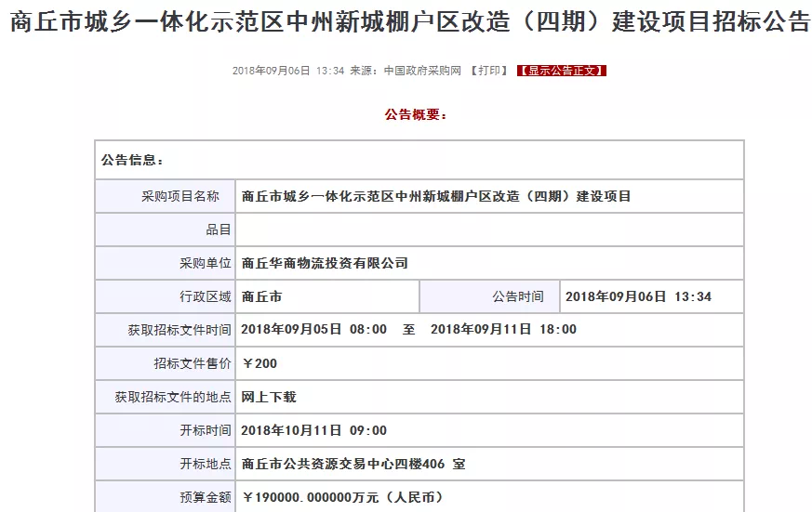
Task: Click the 获取招标文件的地点 label cell
Action: click(166, 397)
